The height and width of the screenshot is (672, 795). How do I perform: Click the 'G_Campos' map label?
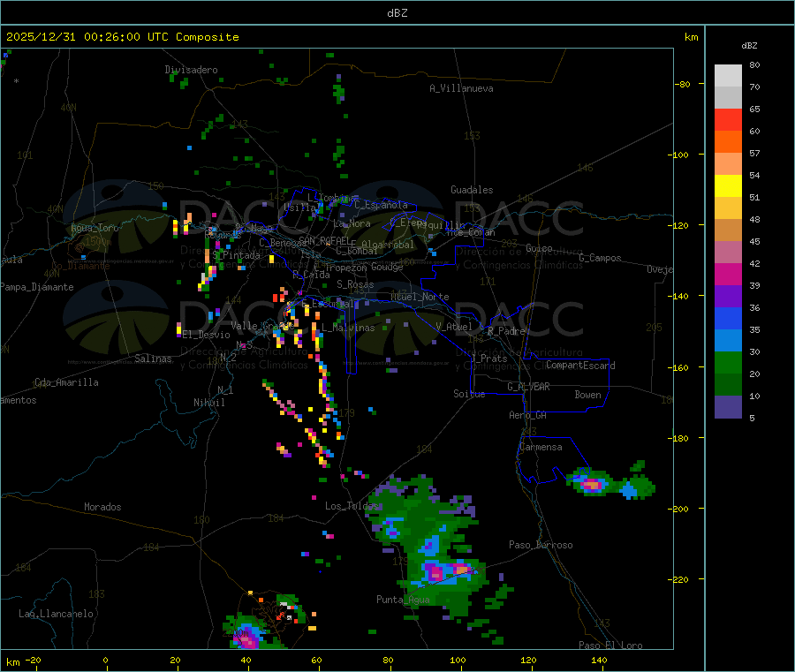coord(601,258)
